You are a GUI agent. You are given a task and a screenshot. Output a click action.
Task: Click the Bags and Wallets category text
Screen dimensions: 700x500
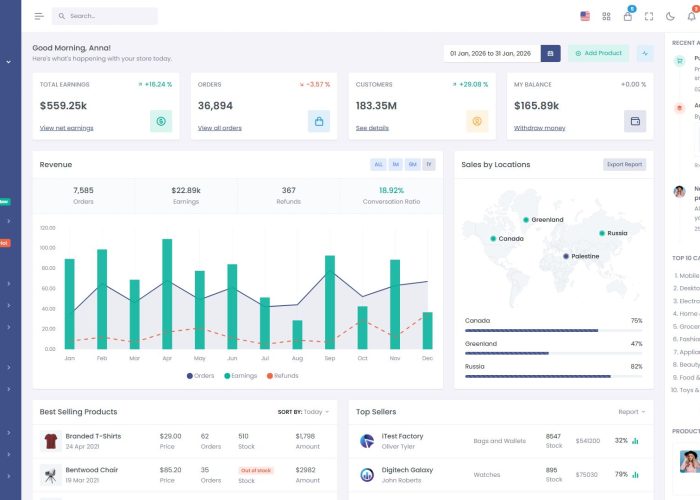click(500, 441)
